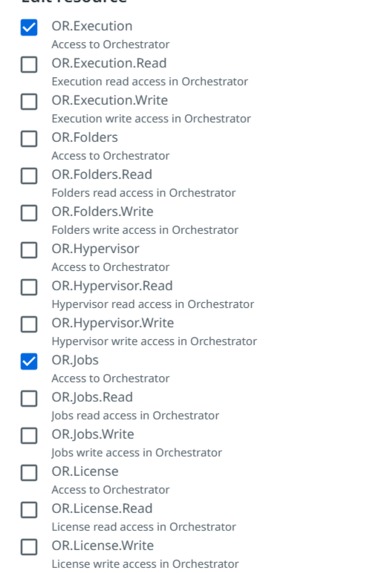Uncheck the OR.Execution checkbox

[29, 27]
